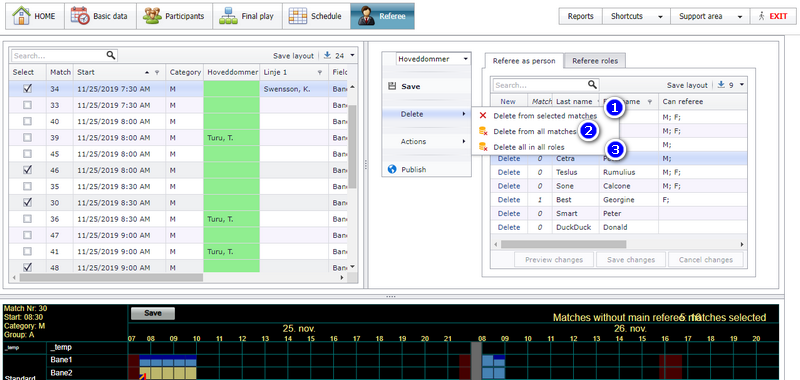Click Swensson, K. cell in match 34
The width and height of the screenshot is (800, 380).
pyautogui.click(x=294, y=89)
